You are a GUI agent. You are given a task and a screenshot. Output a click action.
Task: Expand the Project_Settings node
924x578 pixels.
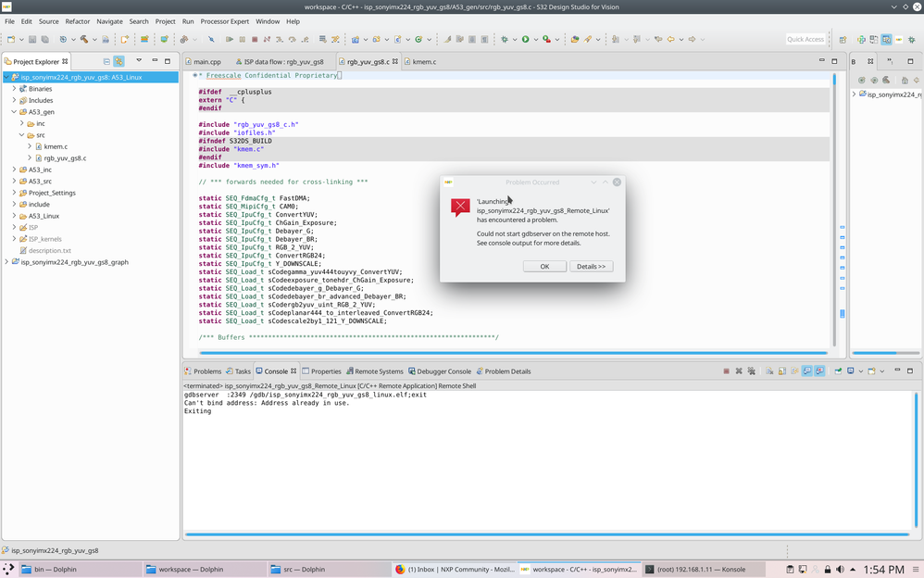[14, 193]
